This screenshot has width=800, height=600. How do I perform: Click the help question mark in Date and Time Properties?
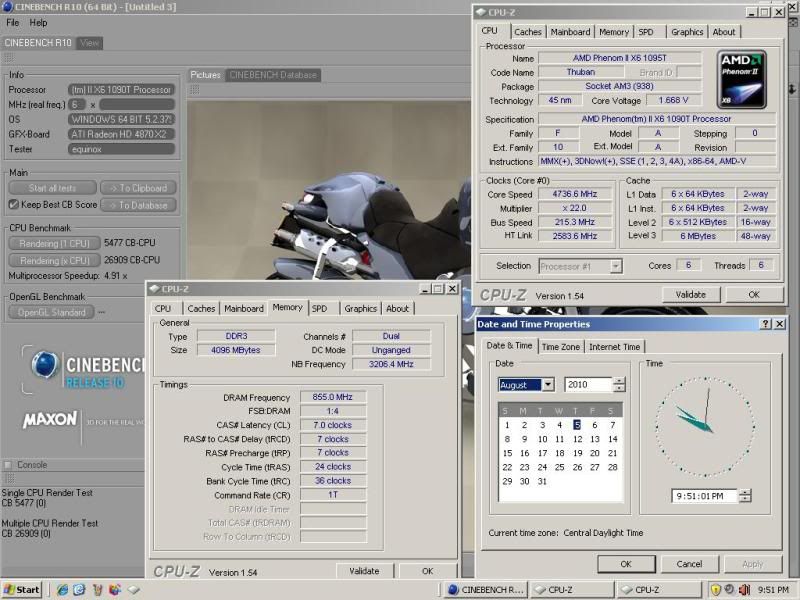click(x=765, y=324)
